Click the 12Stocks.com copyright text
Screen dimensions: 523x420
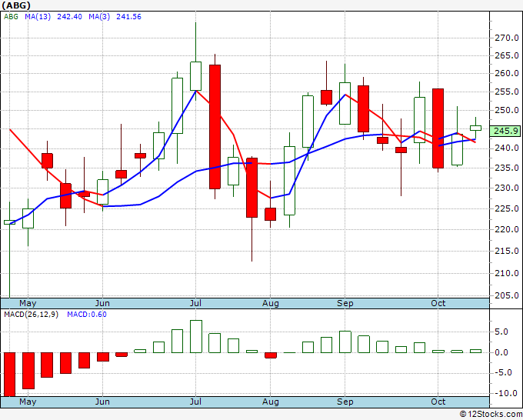pyautogui.click(x=491, y=415)
